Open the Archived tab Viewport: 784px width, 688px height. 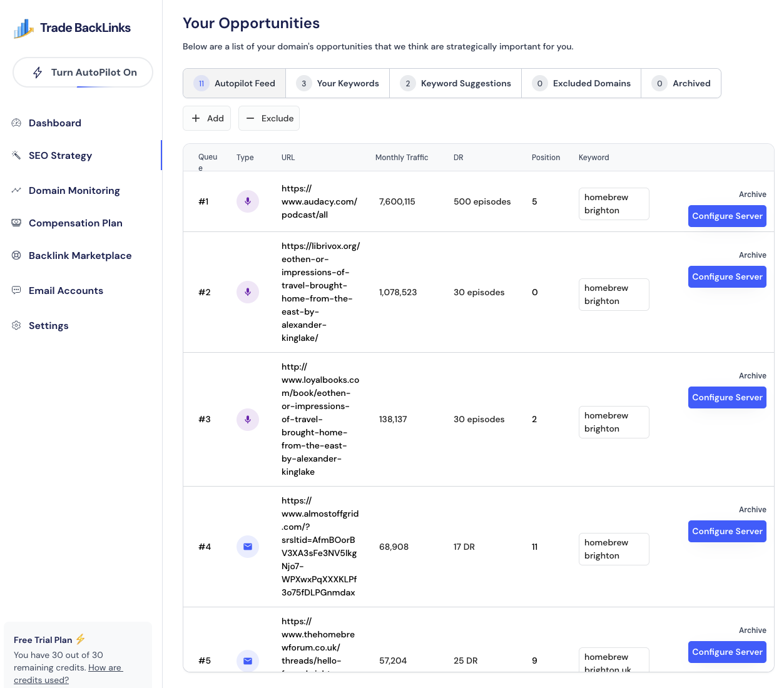(x=681, y=83)
